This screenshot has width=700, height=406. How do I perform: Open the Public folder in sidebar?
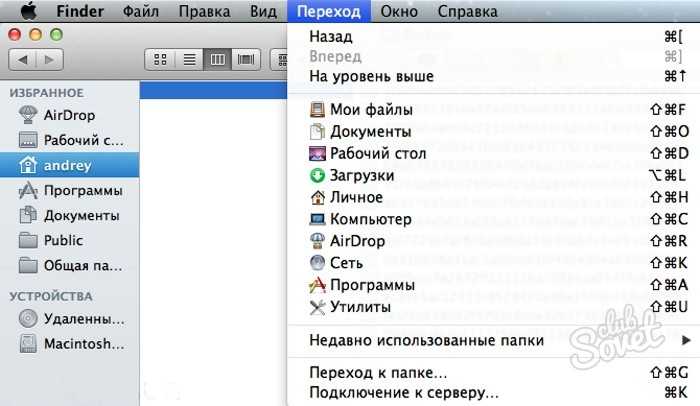pos(70,241)
